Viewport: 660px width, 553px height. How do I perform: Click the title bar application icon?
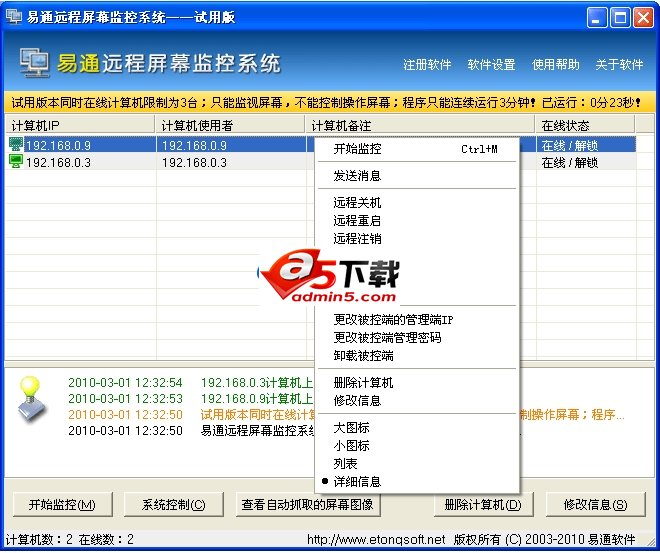[13, 17]
